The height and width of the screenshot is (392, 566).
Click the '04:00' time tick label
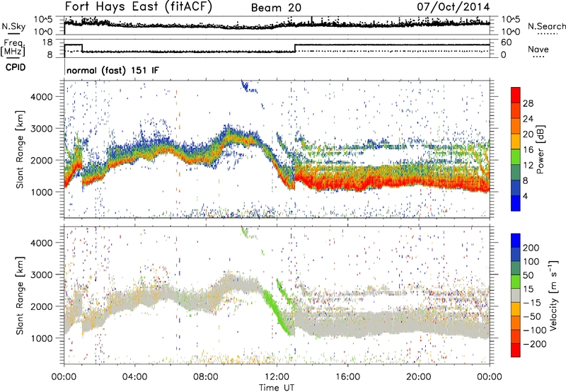pyautogui.click(x=135, y=377)
